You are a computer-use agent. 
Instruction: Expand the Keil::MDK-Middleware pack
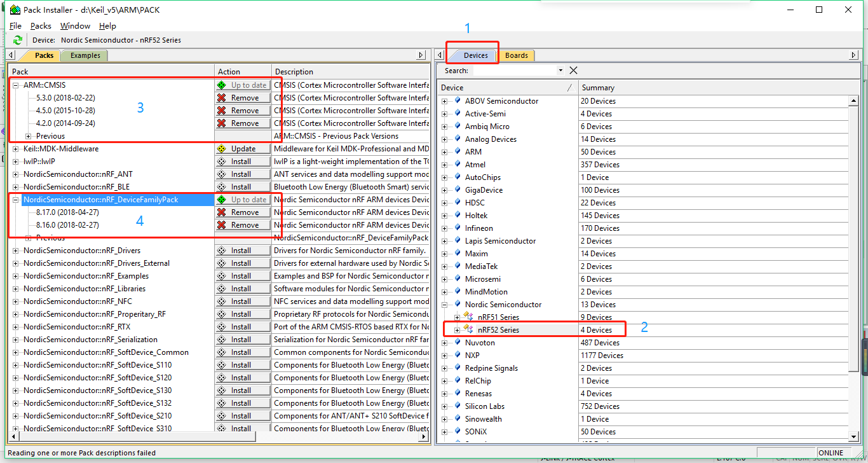pos(16,149)
